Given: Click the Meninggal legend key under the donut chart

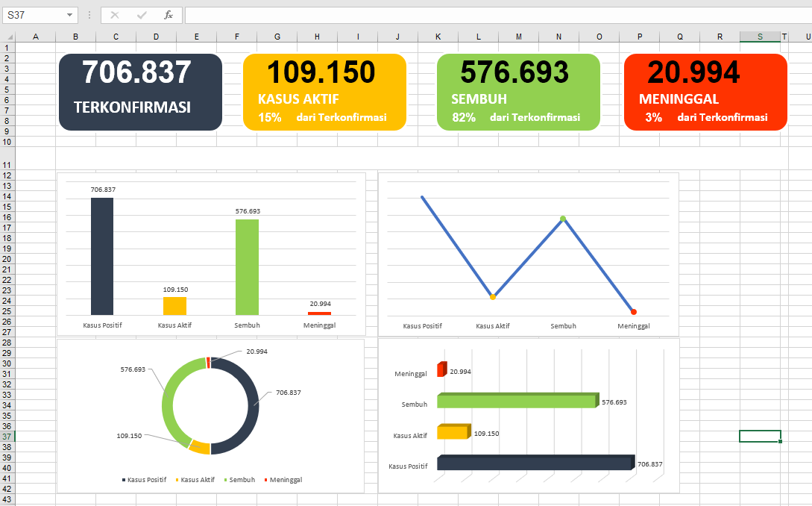Looking at the screenshot, I should pyautogui.click(x=266, y=479).
